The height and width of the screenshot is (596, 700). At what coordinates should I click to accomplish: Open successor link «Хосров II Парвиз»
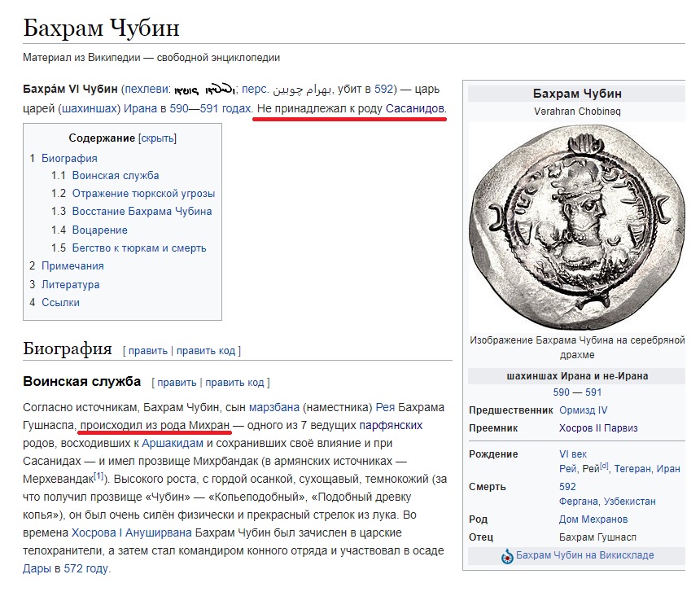(598, 428)
